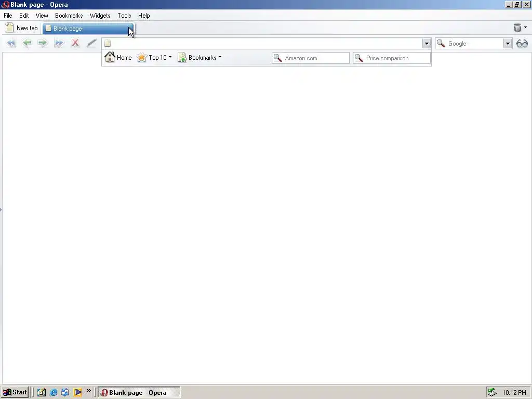Open the Tools menu
532x399 pixels.
pyautogui.click(x=124, y=16)
